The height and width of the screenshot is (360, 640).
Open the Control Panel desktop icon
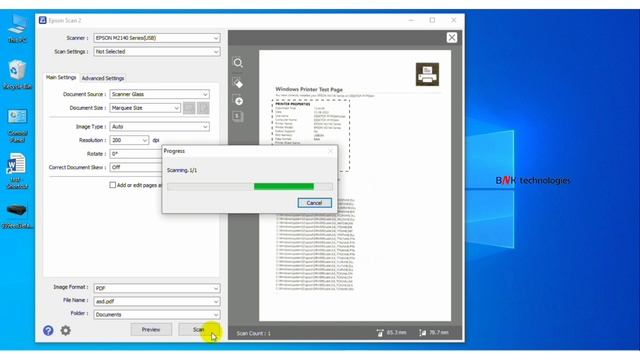tap(17, 126)
